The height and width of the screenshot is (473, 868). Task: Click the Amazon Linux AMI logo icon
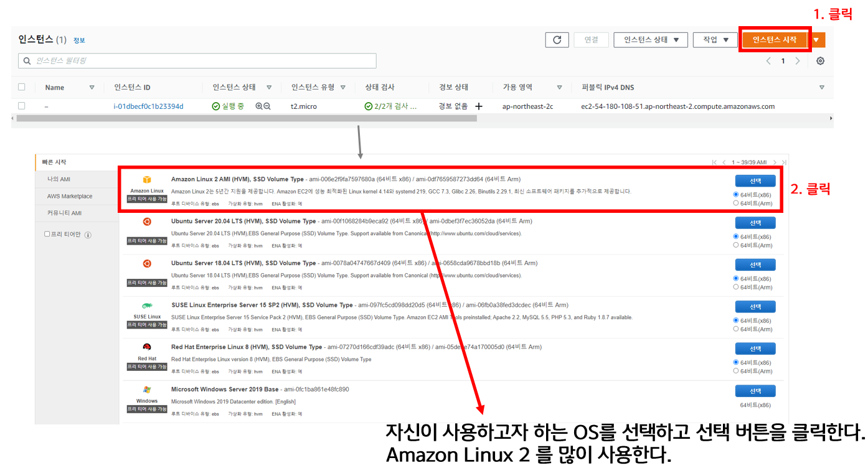click(x=147, y=180)
